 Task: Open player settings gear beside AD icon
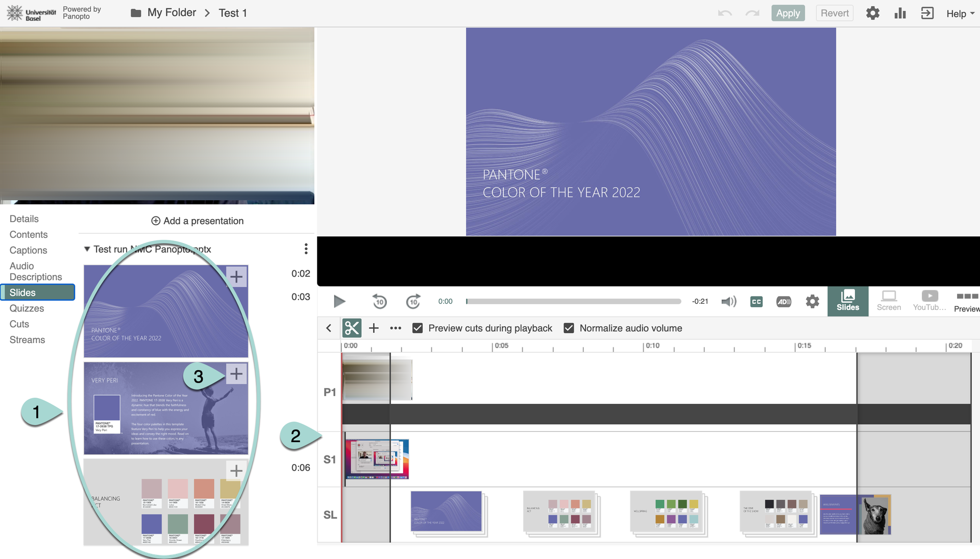point(812,302)
